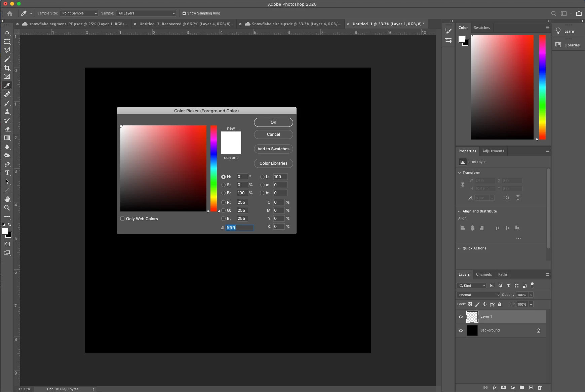The image size is (585, 392).
Task: Confirm the color with OK button
Action: point(273,122)
